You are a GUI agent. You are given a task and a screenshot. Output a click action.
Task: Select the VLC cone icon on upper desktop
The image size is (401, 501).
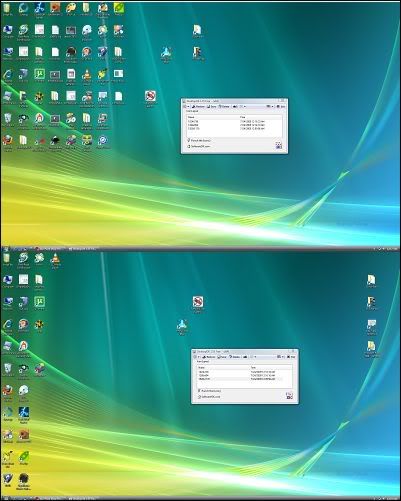[87, 75]
